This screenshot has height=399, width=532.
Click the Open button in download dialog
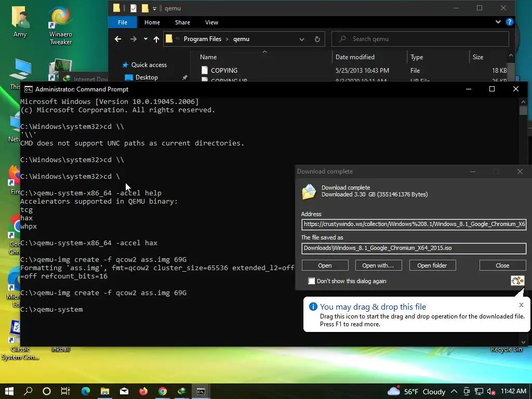(x=325, y=265)
